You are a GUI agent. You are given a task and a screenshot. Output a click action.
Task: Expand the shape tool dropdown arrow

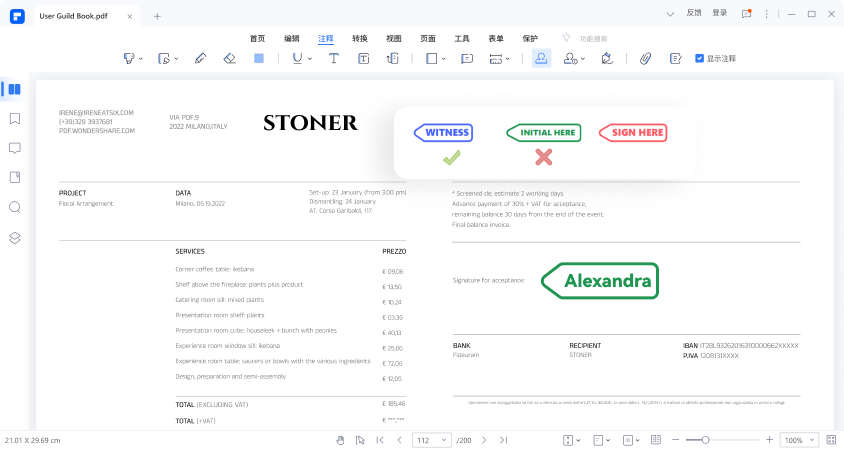[x=445, y=60]
